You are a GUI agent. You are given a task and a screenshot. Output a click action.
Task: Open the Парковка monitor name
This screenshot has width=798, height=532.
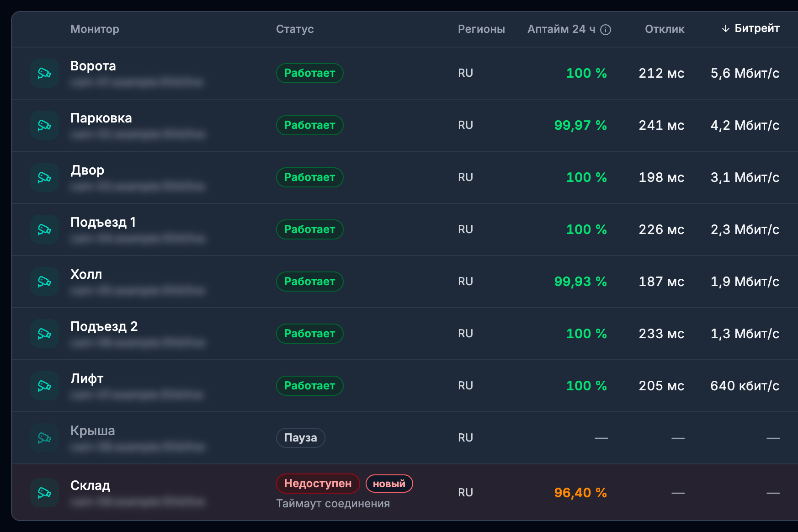[101, 118]
